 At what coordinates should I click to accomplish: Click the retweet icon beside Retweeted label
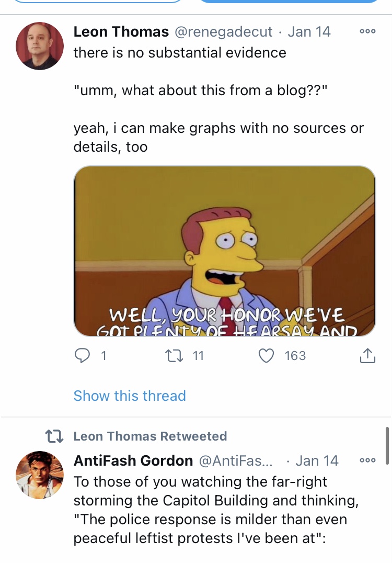pyautogui.click(x=54, y=436)
